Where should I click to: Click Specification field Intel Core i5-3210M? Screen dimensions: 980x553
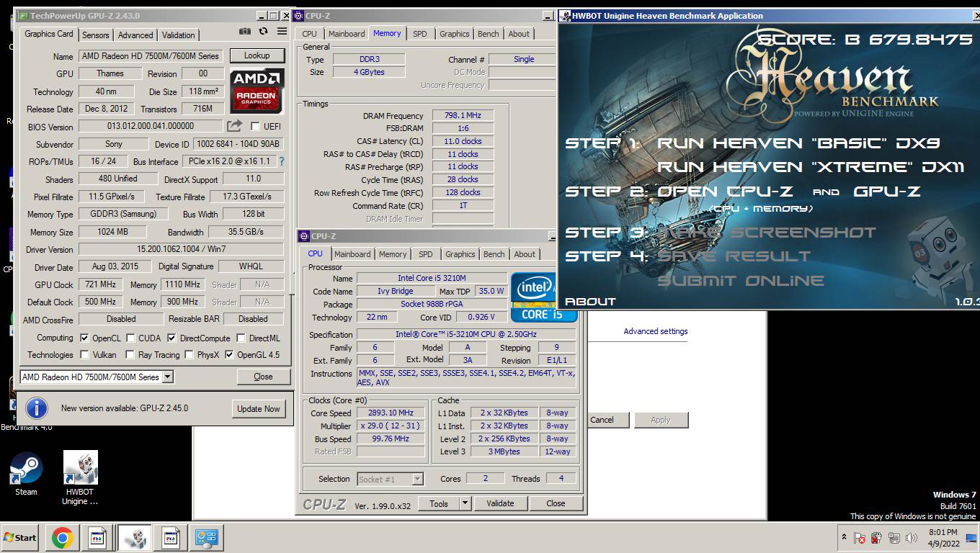[466, 335]
